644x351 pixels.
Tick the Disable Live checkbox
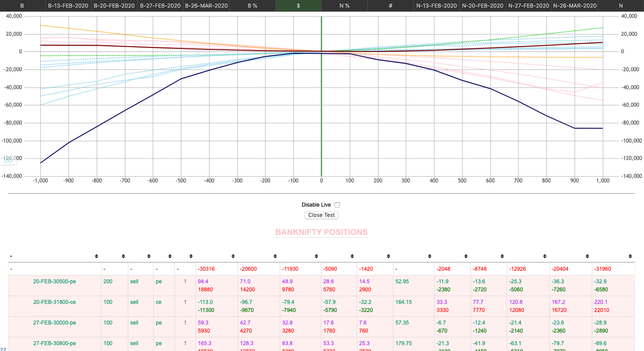coord(337,205)
